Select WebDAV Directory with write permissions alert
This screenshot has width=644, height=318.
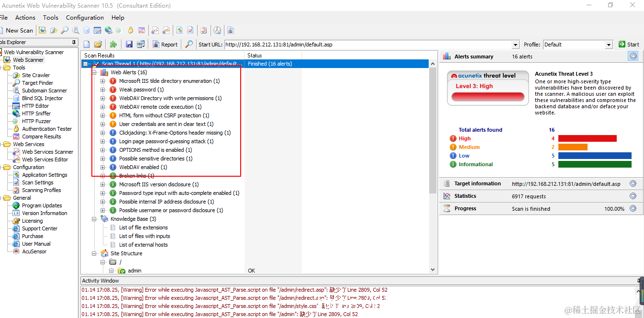170,98
